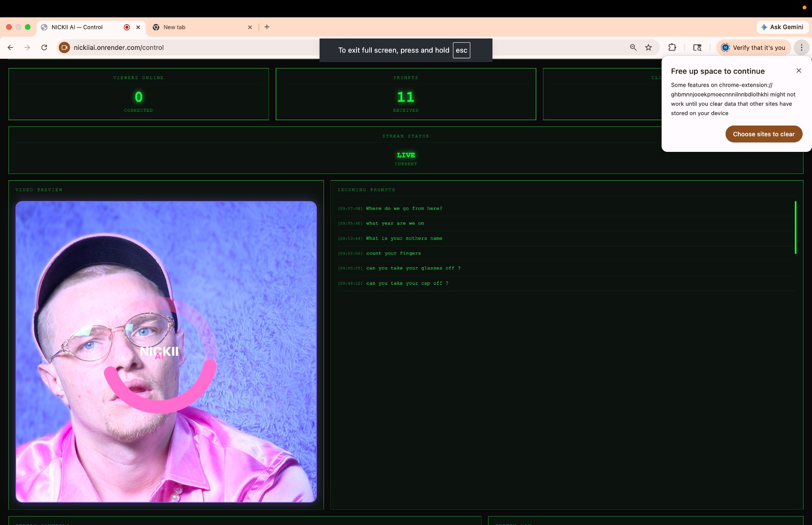Screen dimensions: 812x525
Task: Click the prompts received count 11
Action: click(406, 97)
